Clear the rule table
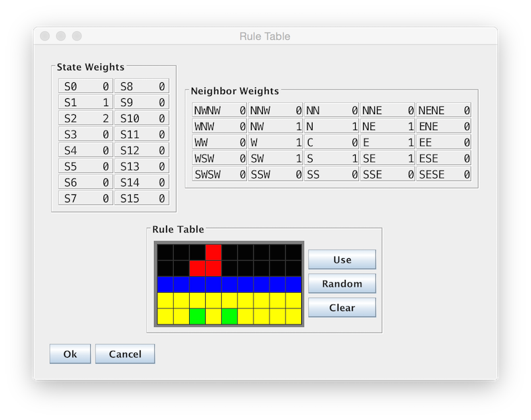 [342, 308]
